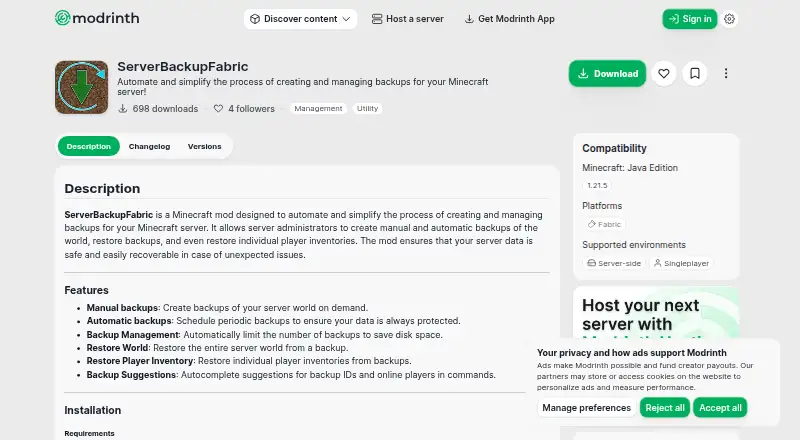The image size is (800, 440).
Task: Switch to the Changelog tab
Action: (x=149, y=146)
